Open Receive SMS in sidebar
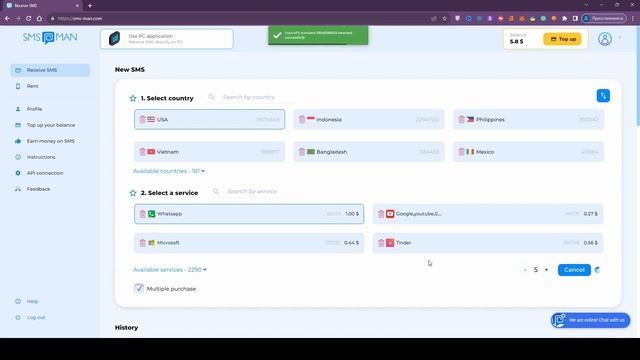This screenshot has height=360, width=640. coord(50,70)
